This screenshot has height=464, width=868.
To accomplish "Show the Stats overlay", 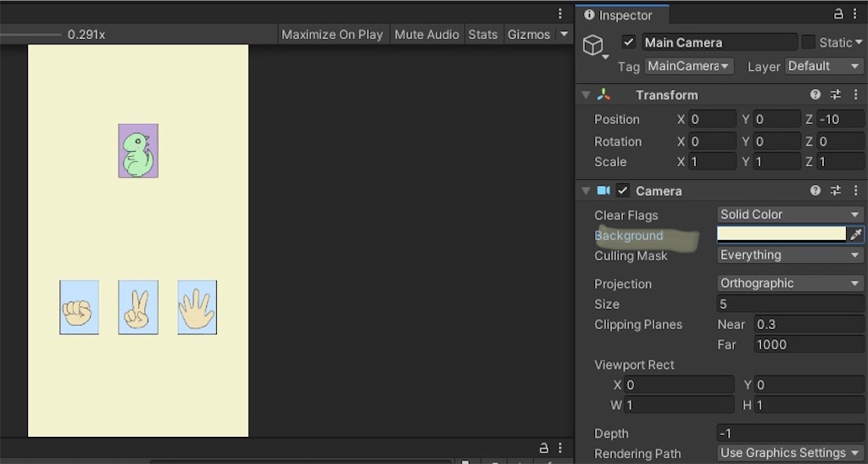I will [x=482, y=34].
